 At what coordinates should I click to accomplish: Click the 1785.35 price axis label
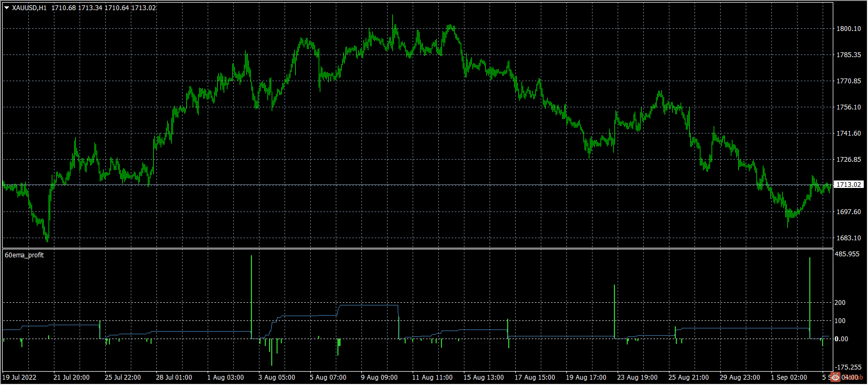[848, 55]
